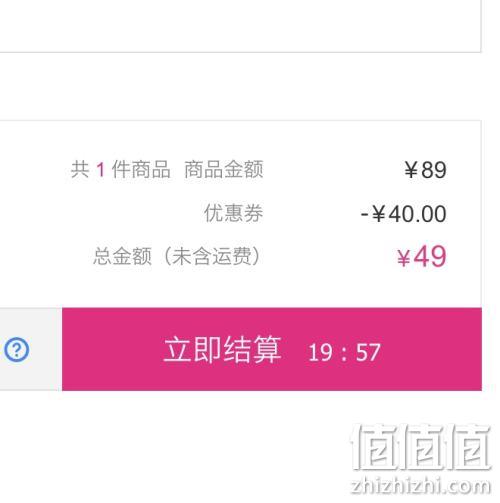Click the 总金额（未含运费）label
This screenshot has width=500, height=503.
tap(177, 256)
